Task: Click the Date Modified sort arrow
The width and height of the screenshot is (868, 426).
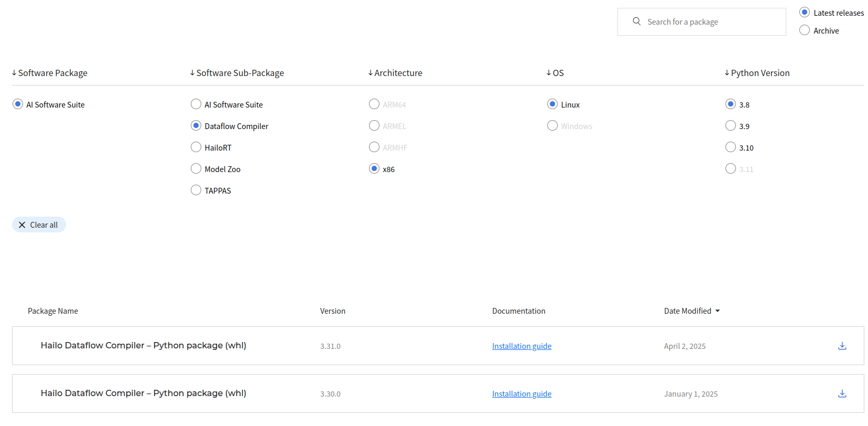Action: pyautogui.click(x=718, y=311)
